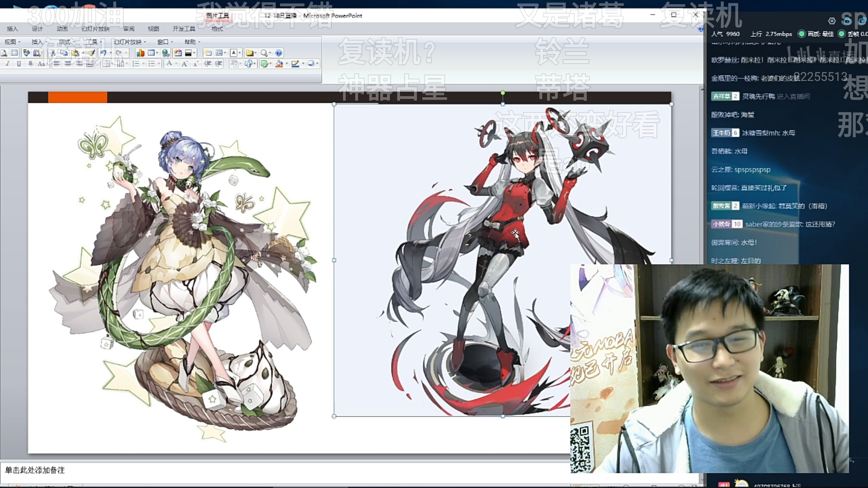The height and width of the screenshot is (488, 868).
Task: Insert a table using the table icon
Action: tap(151, 53)
